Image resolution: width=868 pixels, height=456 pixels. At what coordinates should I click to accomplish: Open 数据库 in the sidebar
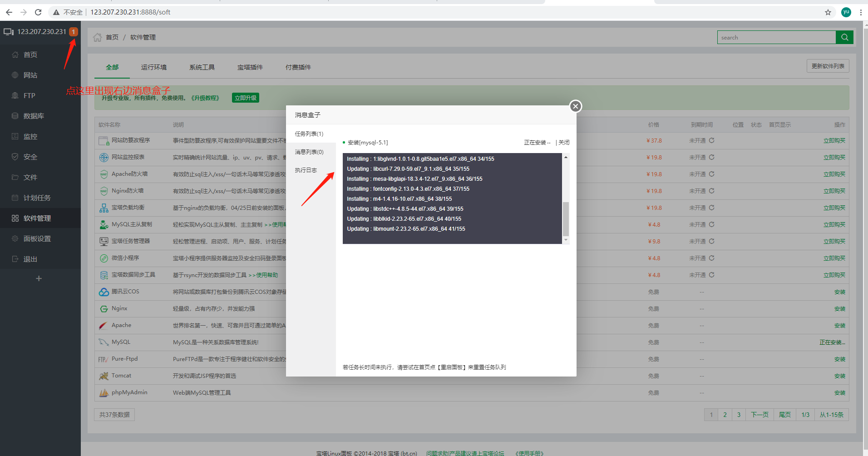point(34,116)
